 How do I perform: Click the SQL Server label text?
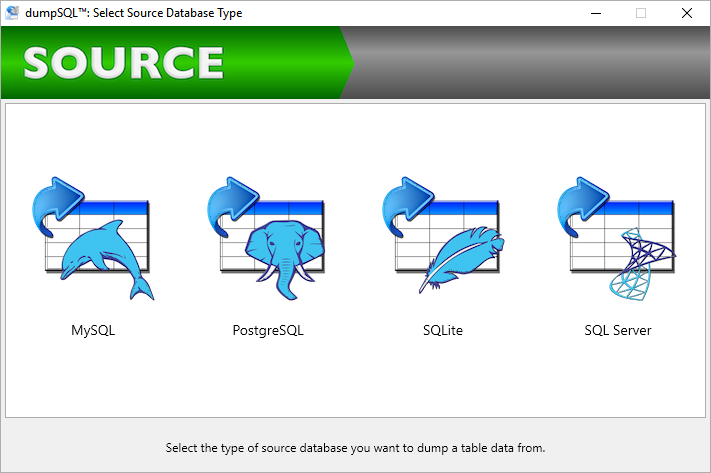tap(618, 330)
